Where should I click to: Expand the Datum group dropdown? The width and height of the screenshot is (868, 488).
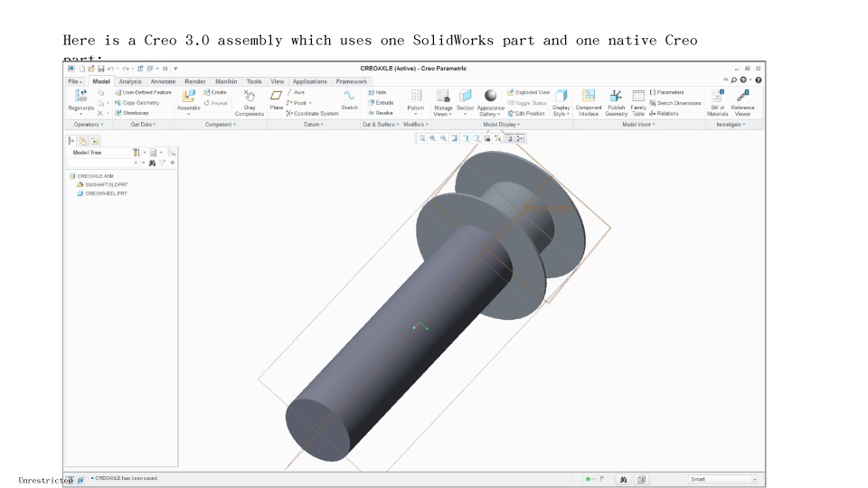pyautogui.click(x=314, y=125)
